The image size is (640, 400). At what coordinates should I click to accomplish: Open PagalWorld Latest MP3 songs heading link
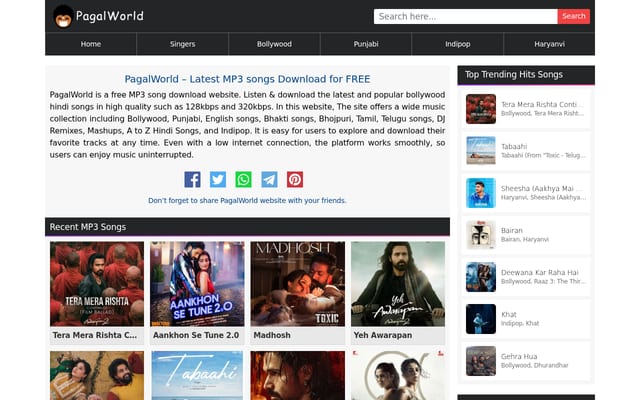click(247, 79)
